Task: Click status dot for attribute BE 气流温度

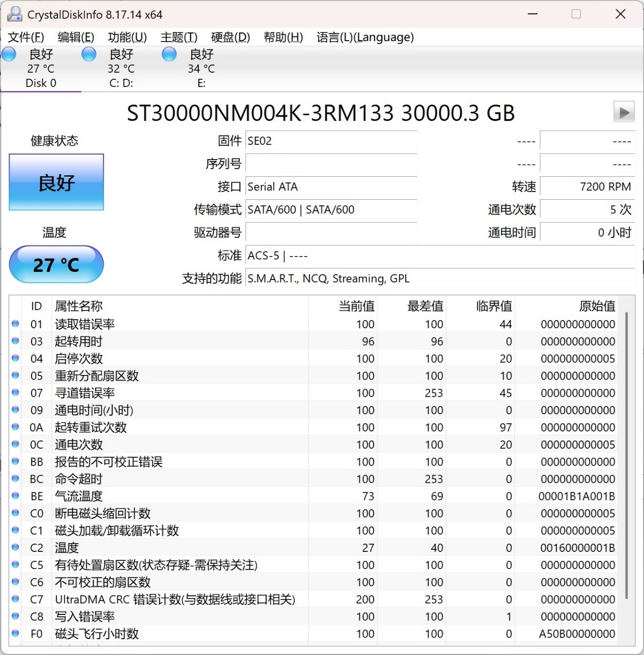Action: [15, 496]
